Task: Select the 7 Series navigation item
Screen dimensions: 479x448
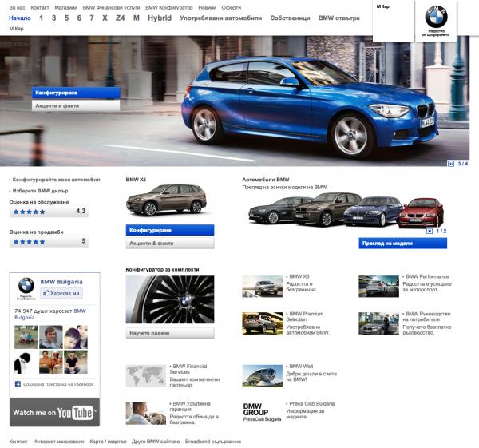Action: pyautogui.click(x=92, y=18)
